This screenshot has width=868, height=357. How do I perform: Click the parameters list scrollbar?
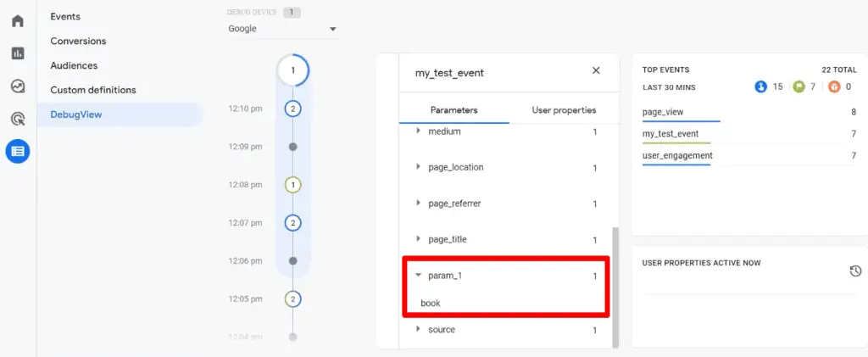click(x=615, y=287)
